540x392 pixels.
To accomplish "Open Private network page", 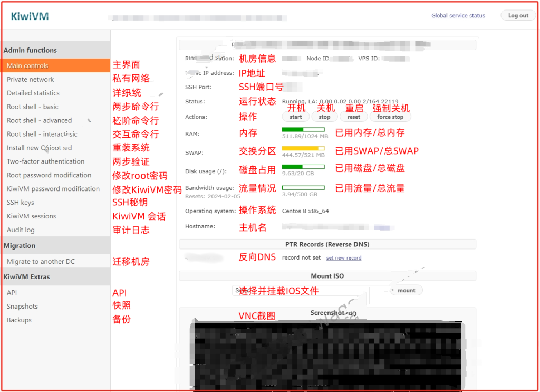I will 31,80.
